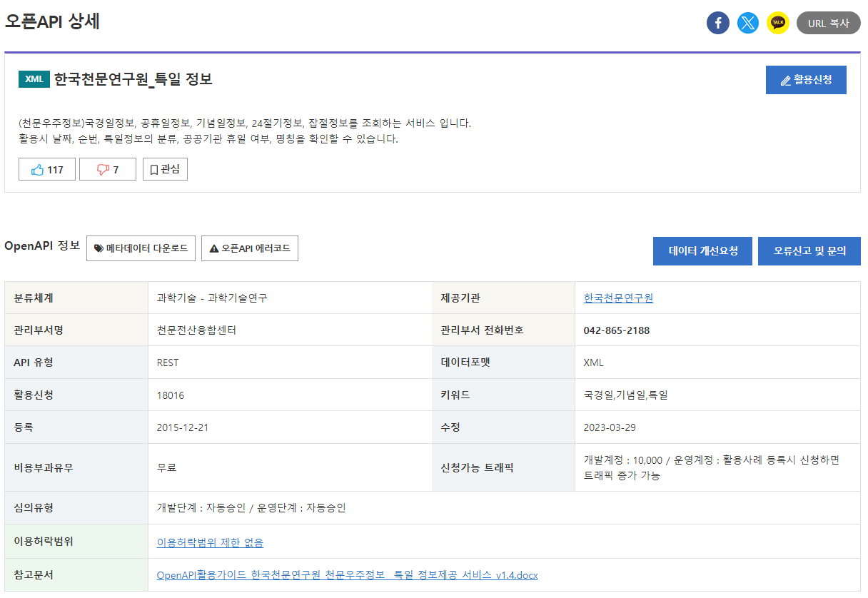Click the 데이터포맷 label cell
This screenshot has height=598, width=868.
click(503, 363)
